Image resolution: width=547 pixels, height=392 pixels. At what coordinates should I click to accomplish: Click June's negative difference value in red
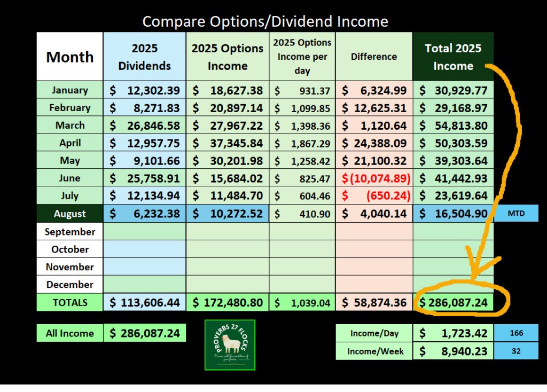click(x=374, y=178)
